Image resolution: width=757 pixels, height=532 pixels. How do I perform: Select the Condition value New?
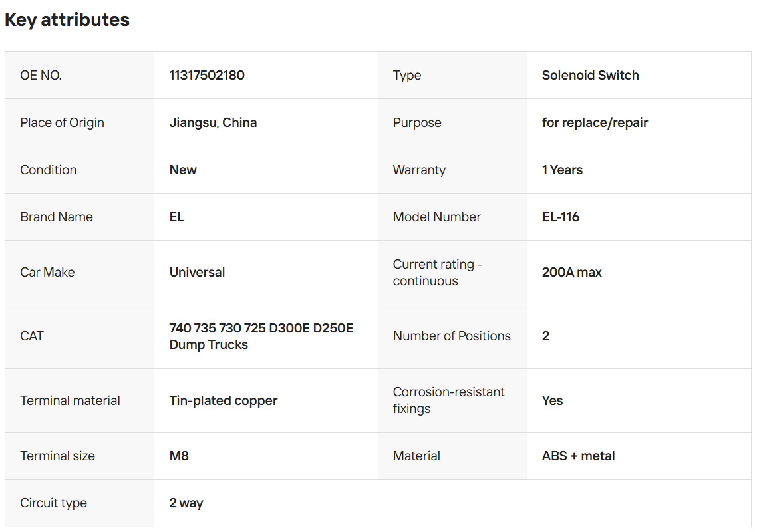click(183, 170)
